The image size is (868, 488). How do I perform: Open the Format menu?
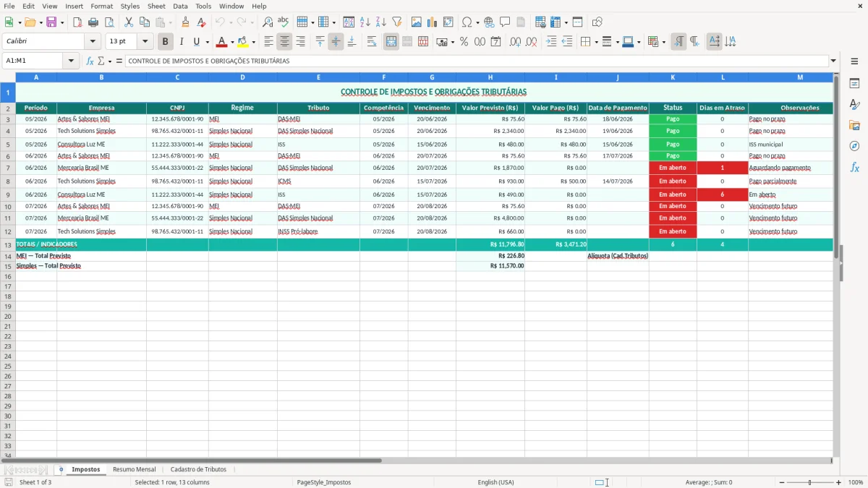tap(102, 6)
